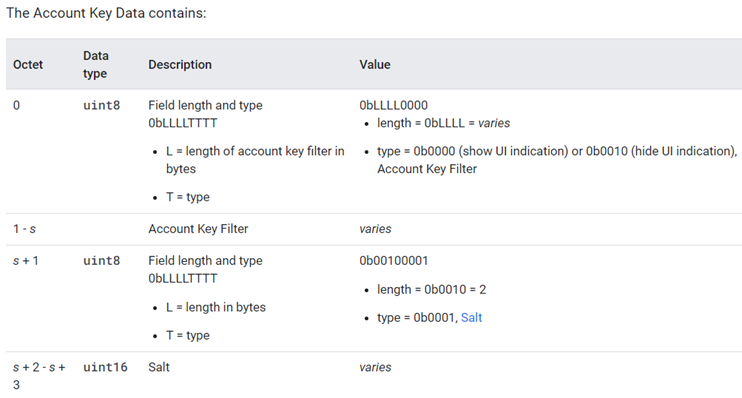Click the Octet column header
Image resolution: width=742 pixels, height=398 pixels.
[28, 64]
